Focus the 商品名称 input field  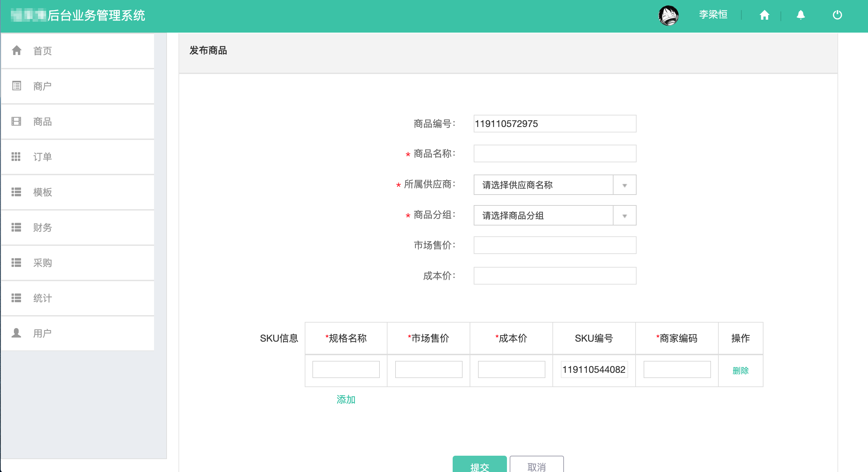point(555,153)
